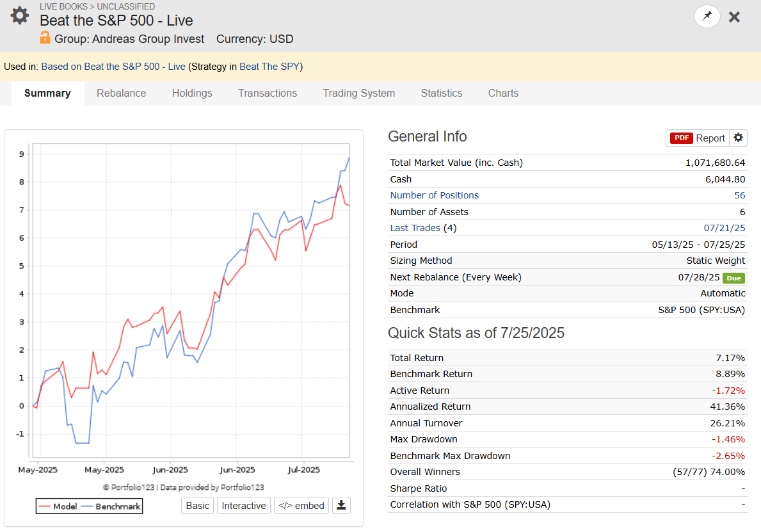Image resolution: width=761 pixels, height=532 pixels.
Task: Click the pin icon button
Action: pos(707,16)
